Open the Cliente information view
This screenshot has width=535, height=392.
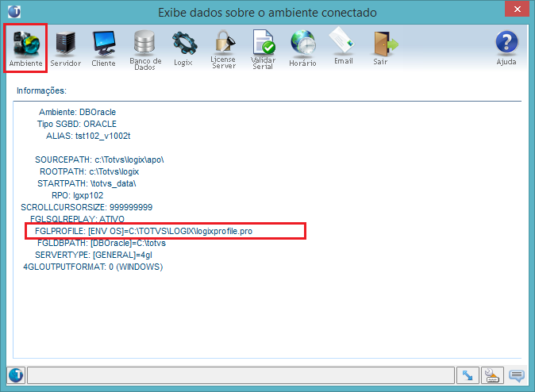103,48
